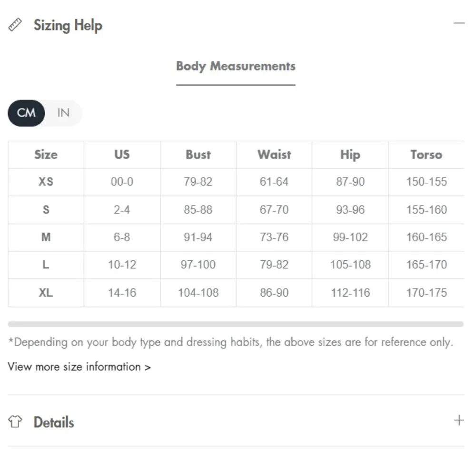The image size is (476, 476).
Task: Click the Waist column header
Action: tap(274, 155)
